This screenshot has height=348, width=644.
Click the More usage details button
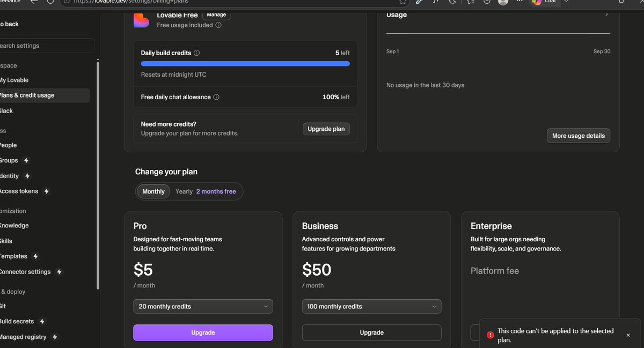[x=579, y=136]
